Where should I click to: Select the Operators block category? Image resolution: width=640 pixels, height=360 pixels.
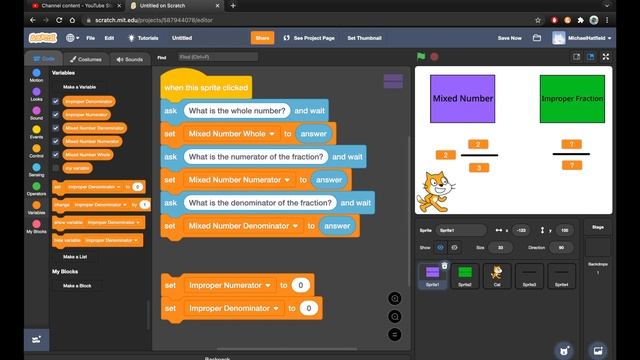[x=36, y=189]
